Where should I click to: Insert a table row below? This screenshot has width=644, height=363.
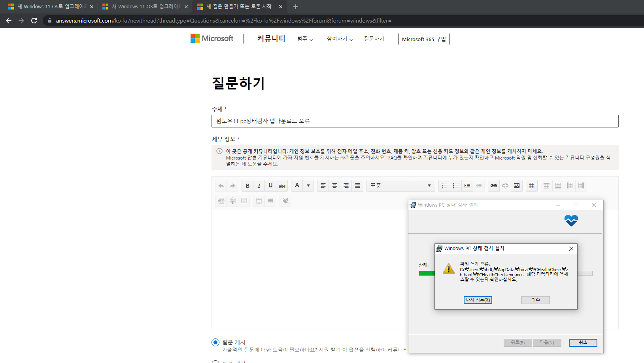(558, 186)
